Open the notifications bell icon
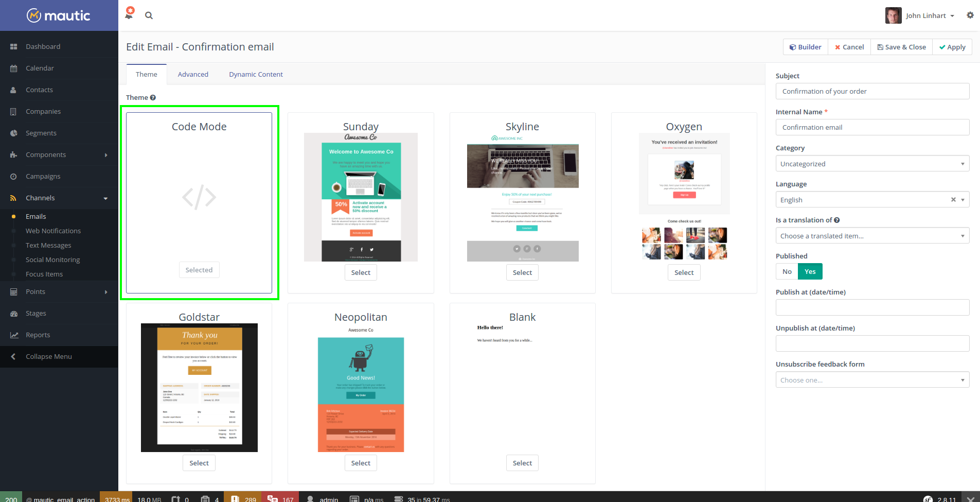 pyautogui.click(x=129, y=14)
